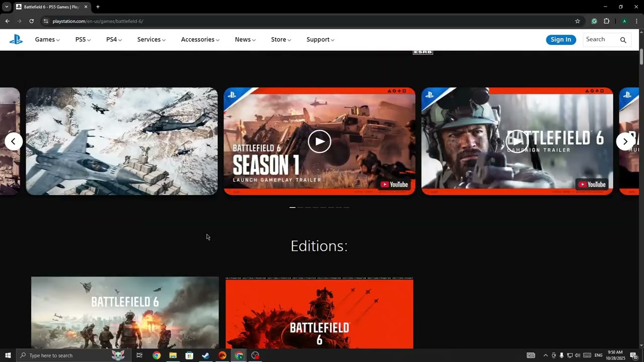This screenshot has width=644, height=362.
Task: Open the snowy jet and helicopter screenshot
Action: pos(122,141)
